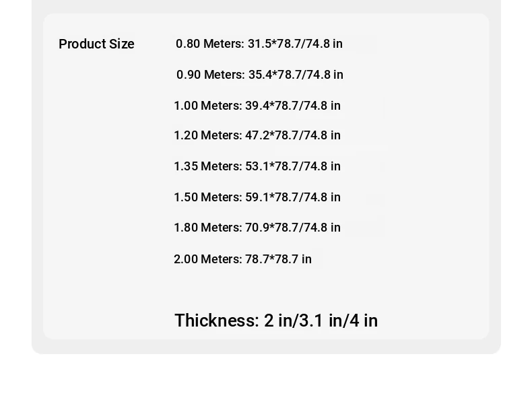Click the 1.00 Meters dimension text

click(257, 106)
